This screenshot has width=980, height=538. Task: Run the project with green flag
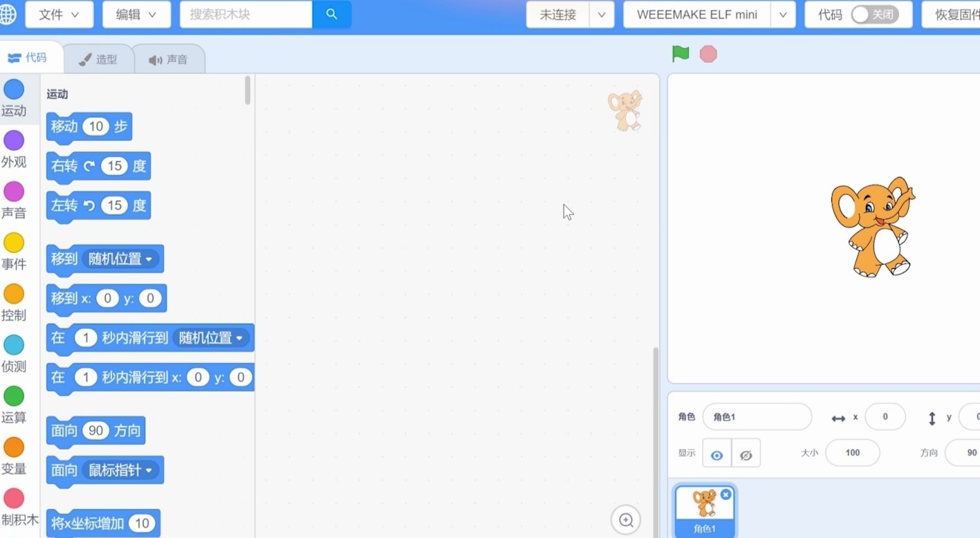681,53
